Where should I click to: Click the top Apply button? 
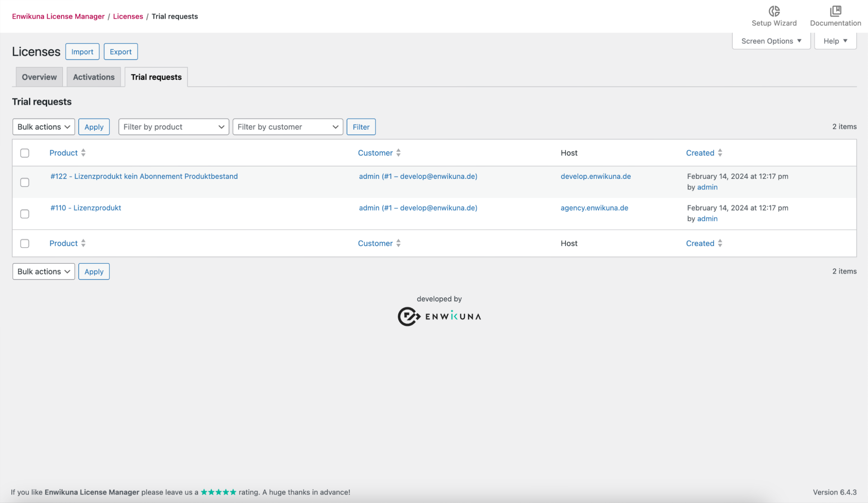(x=94, y=127)
